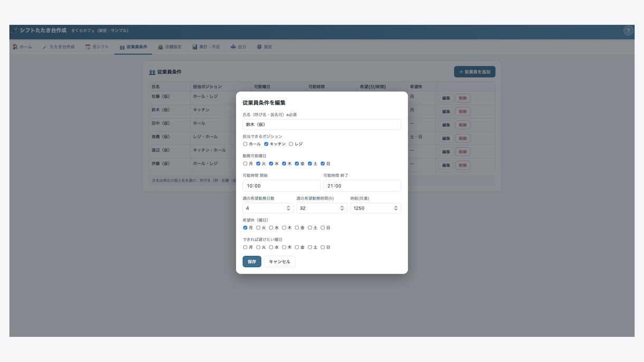Screen dimensions: 644x362
Task: Open the 設定 tab
Action: [264, 47]
